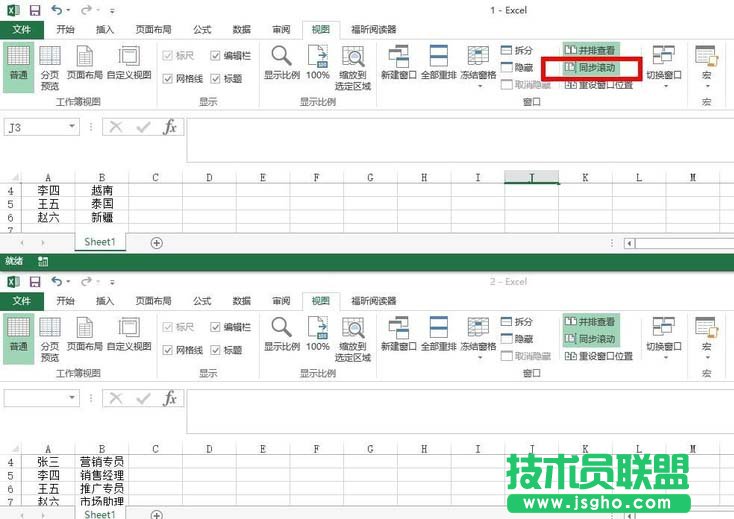This screenshot has width=734, height=519.
Task: Expand Freeze Panes dropdown in window 2
Action: tap(479, 358)
